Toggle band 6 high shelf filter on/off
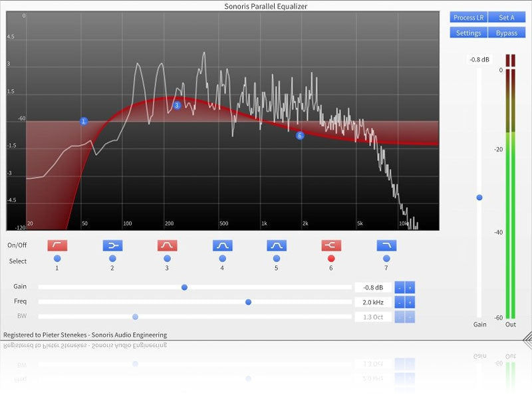This screenshot has width=532, height=405. point(331,245)
